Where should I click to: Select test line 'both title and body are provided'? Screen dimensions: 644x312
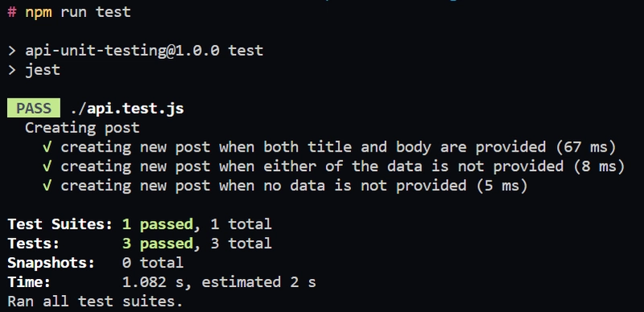point(338,147)
